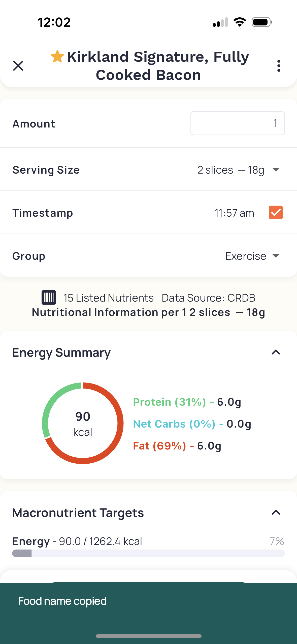
Task: Tap the 90 kcal donut chart
Action: [x=83, y=423]
